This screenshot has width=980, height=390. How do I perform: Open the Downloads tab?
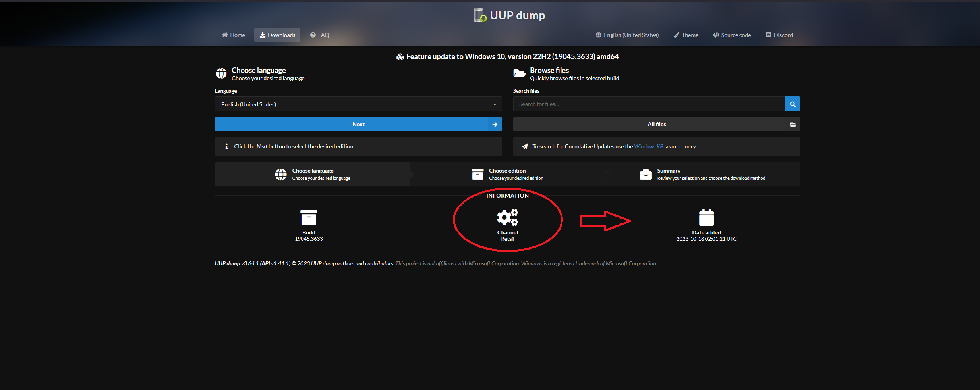point(277,35)
